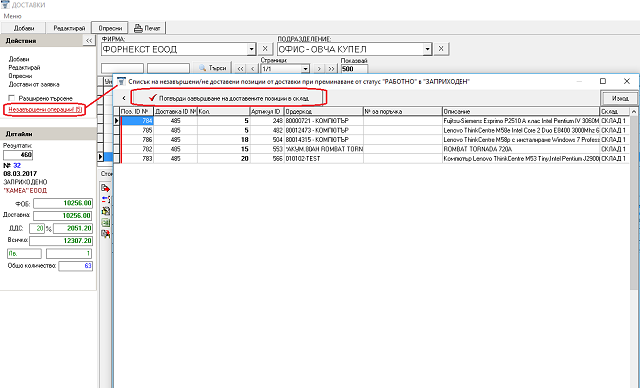Select the cell with position ID 784
This screenshot has width=640, height=388.
[x=138, y=121]
